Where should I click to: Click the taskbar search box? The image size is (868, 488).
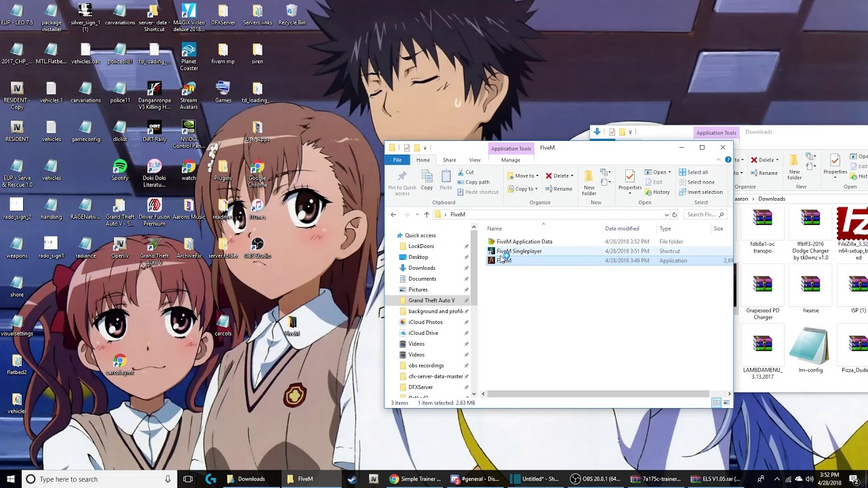coord(98,479)
